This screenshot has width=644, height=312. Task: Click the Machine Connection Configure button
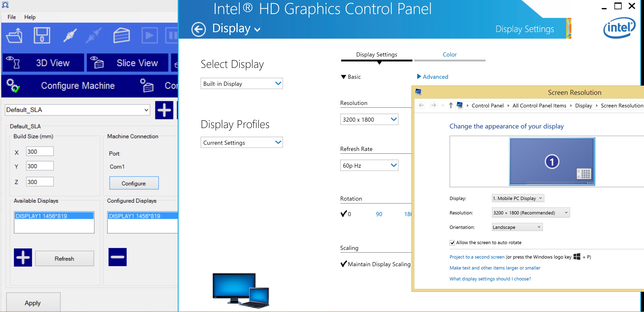click(x=134, y=183)
